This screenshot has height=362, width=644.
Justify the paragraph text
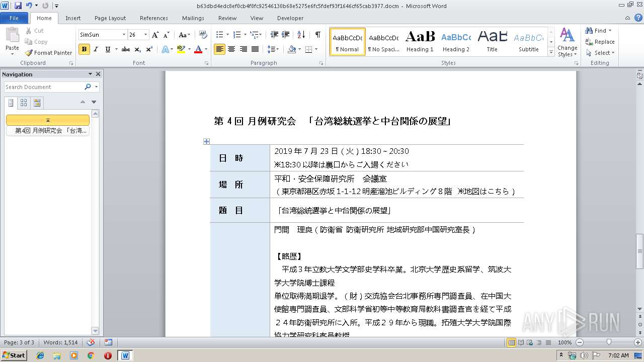point(255,49)
